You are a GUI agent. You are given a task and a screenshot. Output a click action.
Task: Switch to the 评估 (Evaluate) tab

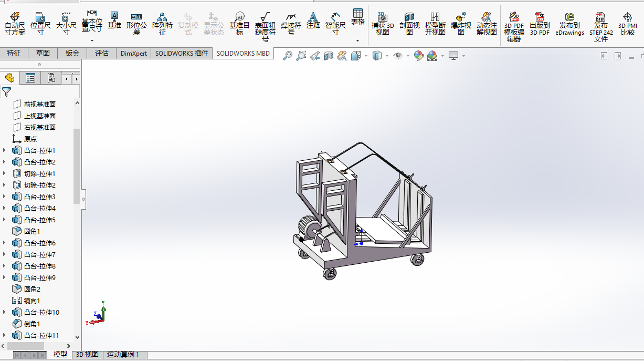pyautogui.click(x=102, y=53)
